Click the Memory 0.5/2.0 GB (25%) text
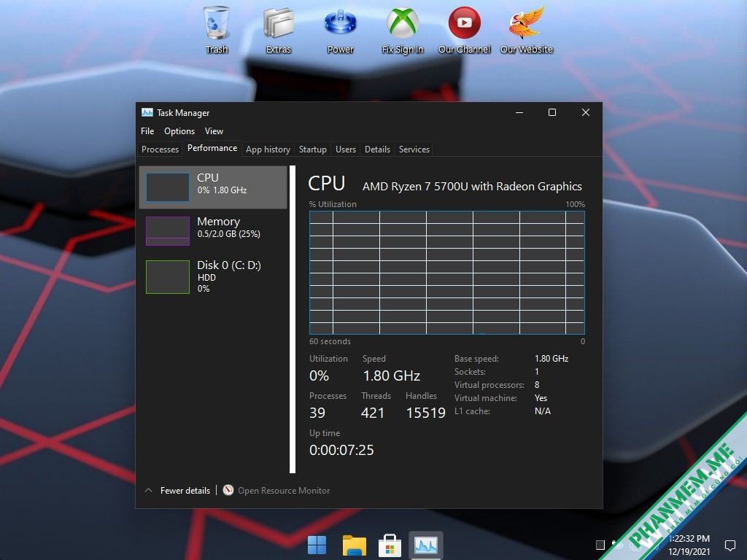The image size is (747, 560). point(228,234)
